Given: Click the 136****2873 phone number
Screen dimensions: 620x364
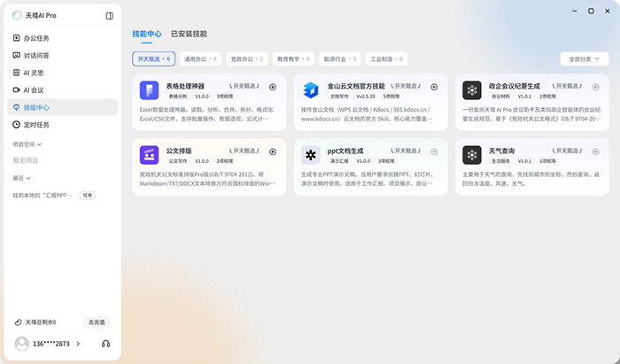Looking at the screenshot, I should [x=51, y=344].
